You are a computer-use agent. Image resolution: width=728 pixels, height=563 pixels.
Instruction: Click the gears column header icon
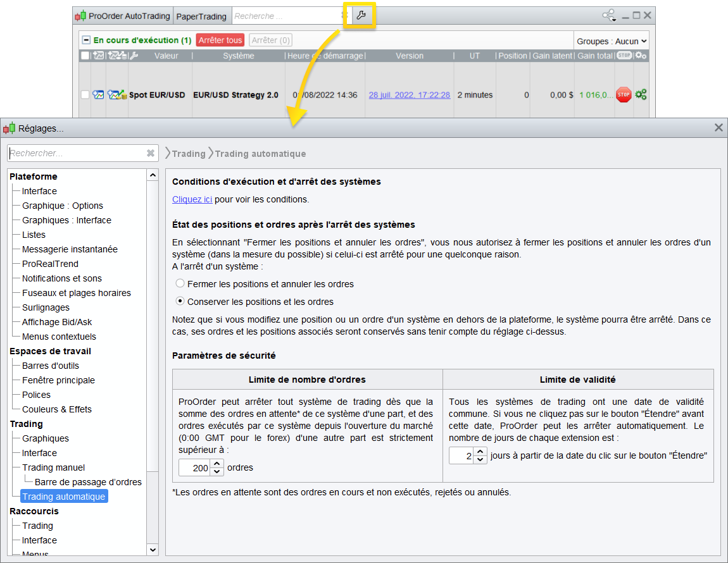(x=641, y=56)
